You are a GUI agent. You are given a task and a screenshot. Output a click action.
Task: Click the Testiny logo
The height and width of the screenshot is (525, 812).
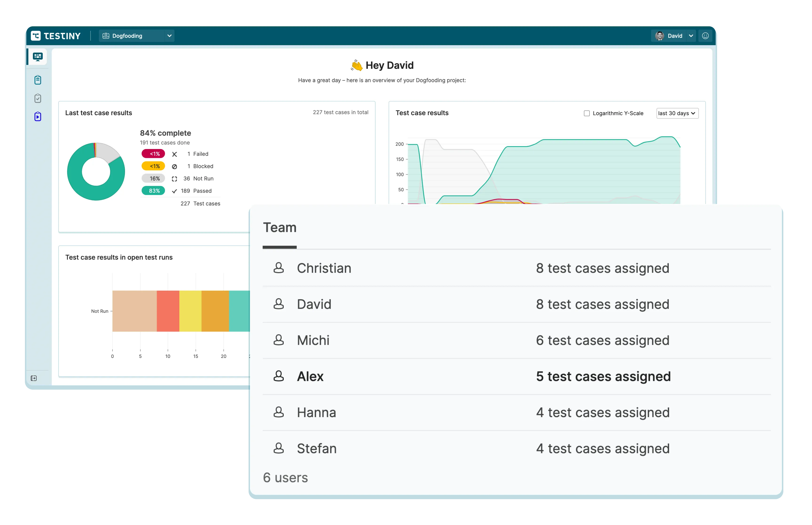click(56, 36)
